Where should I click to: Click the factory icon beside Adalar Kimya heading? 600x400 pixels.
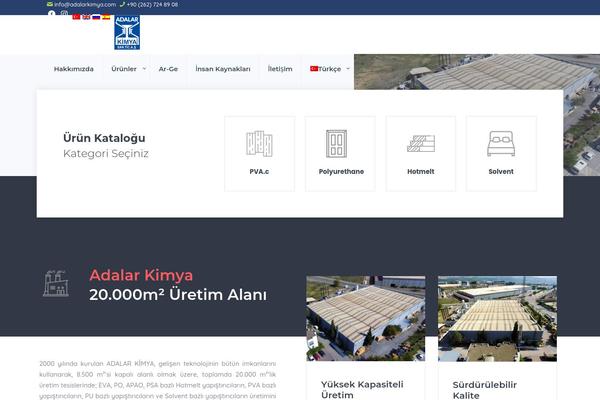click(x=56, y=283)
